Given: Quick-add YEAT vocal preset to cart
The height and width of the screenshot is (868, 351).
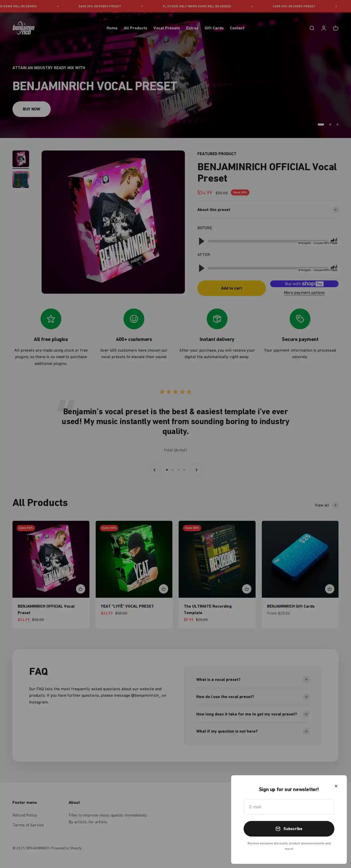Looking at the screenshot, I should click(164, 589).
